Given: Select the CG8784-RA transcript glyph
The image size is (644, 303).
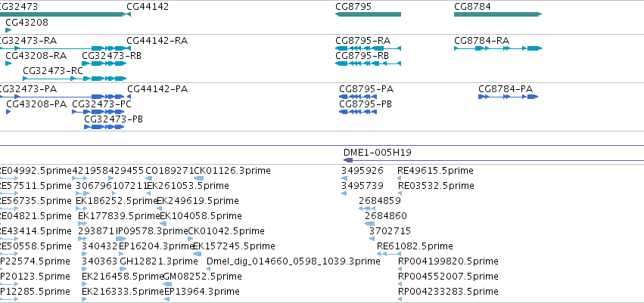Looking at the screenshot, I should point(498,48).
